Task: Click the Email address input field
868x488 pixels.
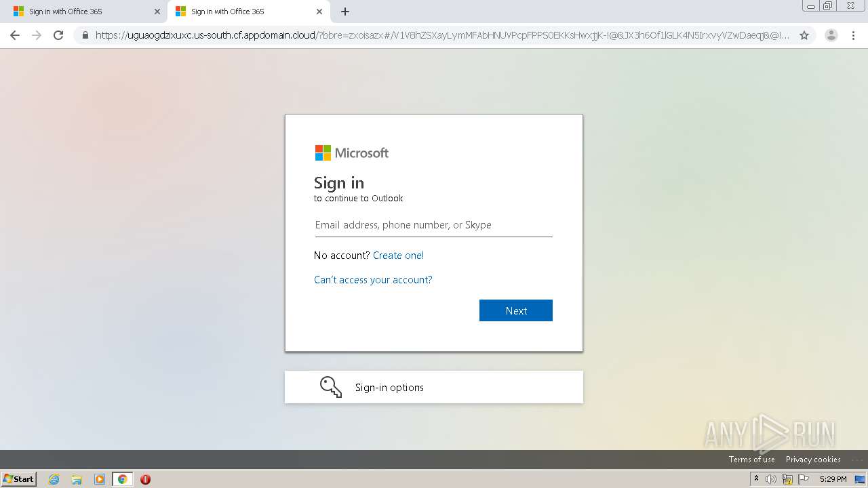Action: (x=433, y=225)
